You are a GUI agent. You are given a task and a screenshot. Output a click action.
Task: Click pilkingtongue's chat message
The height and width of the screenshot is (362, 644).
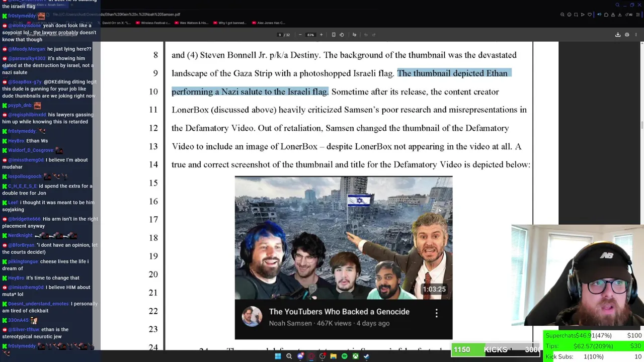pyautogui.click(x=45, y=265)
